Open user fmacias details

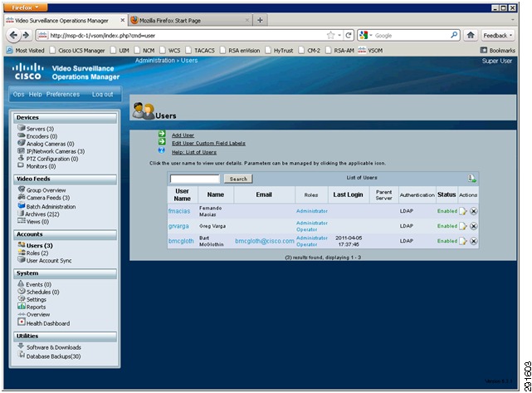pos(179,211)
